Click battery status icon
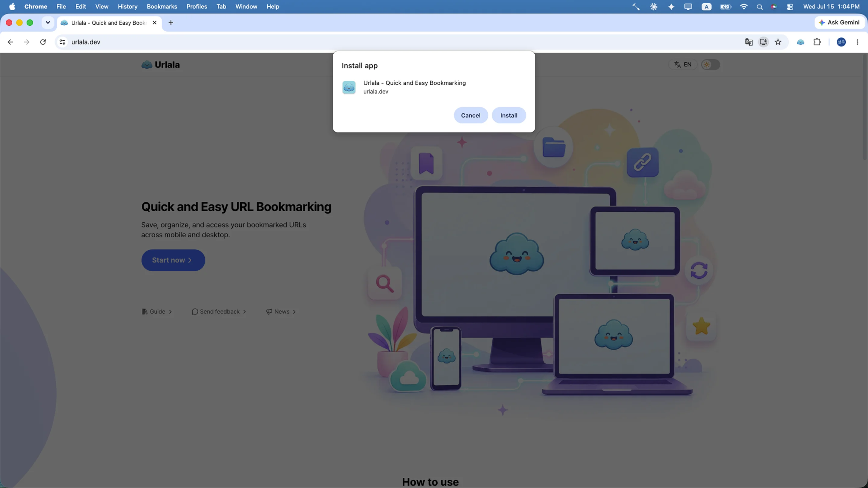This screenshot has height=488, width=868. [725, 6]
